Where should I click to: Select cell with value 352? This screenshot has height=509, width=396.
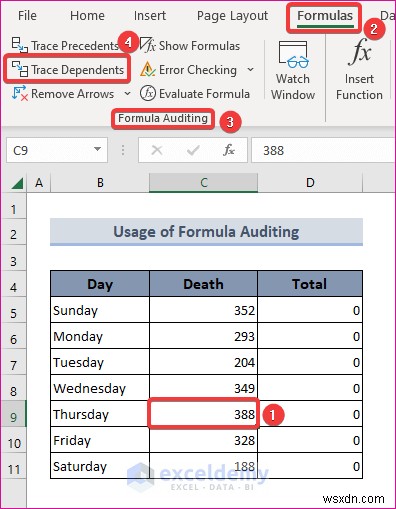coord(204,310)
